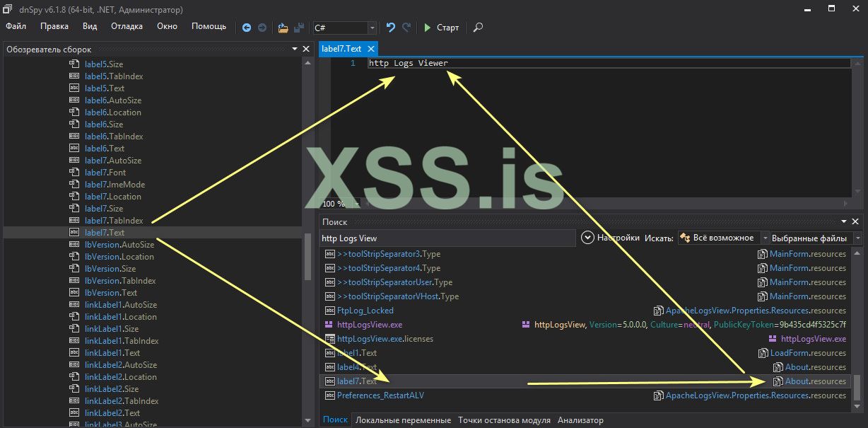868x428 pixels.
Task: Click the navigate back arrow icon
Action: 247,28
